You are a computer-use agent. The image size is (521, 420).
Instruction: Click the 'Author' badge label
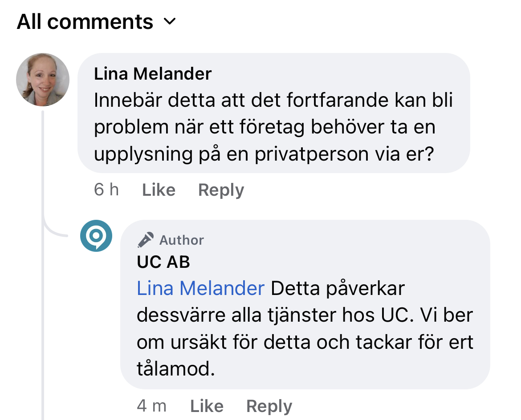[182, 240]
